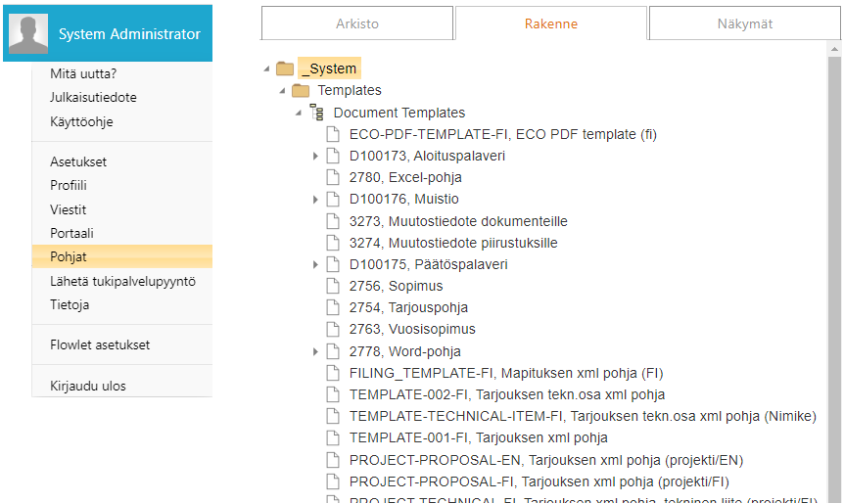
Task: Open the Näkymät tab
Action: 744,23
